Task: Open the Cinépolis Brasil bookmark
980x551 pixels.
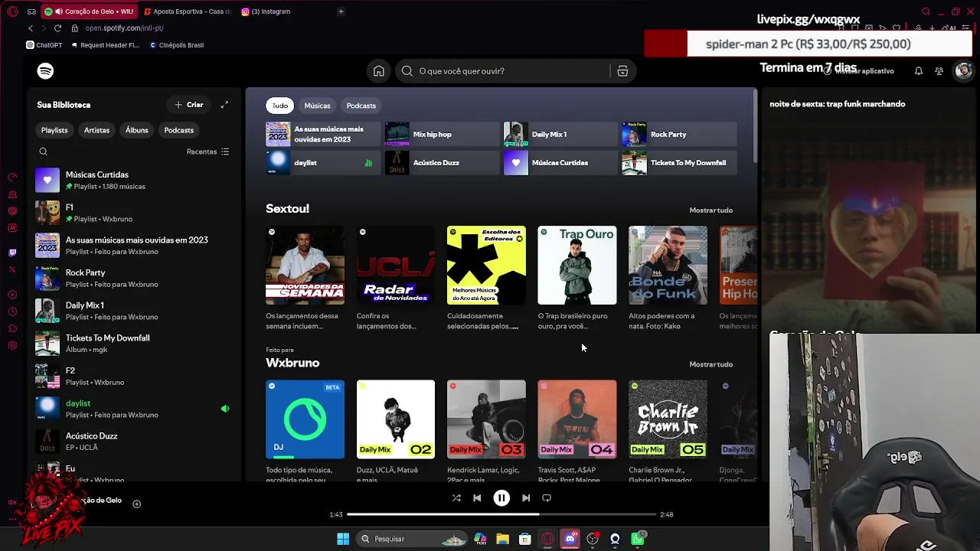Action: coord(176,45)
